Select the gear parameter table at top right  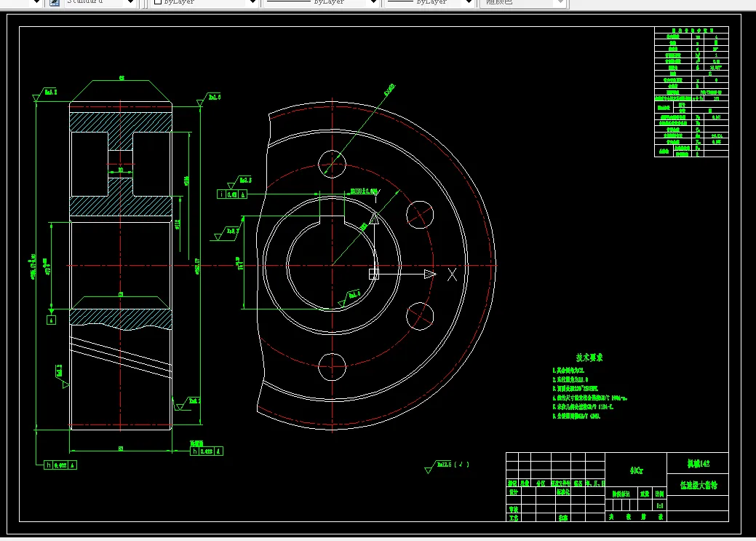click(691, 92)
